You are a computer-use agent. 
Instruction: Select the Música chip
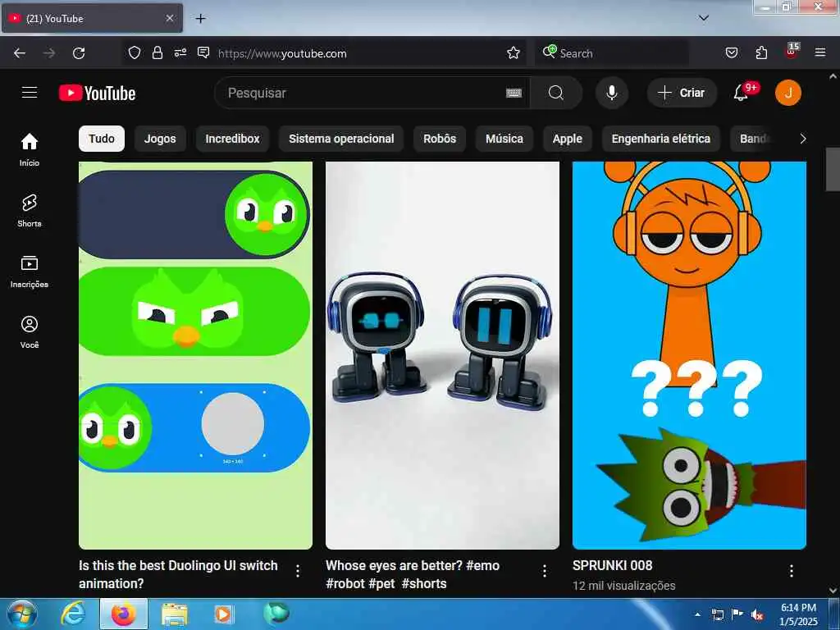coord(504,139)
